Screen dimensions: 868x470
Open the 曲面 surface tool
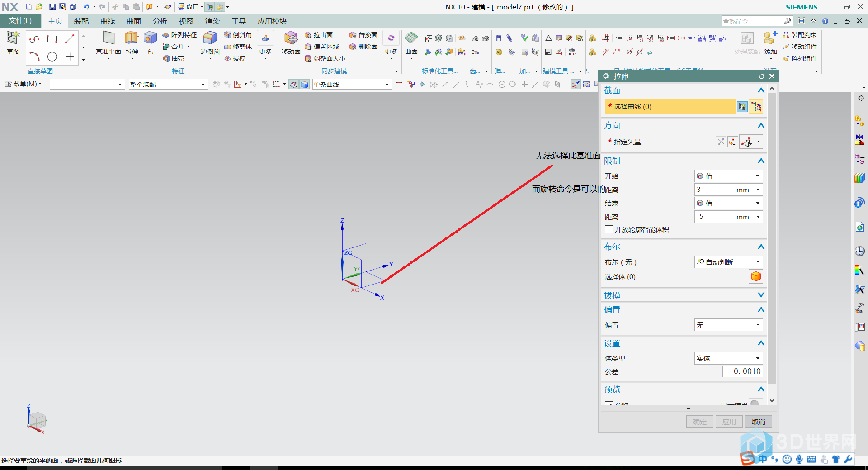[411, 43]
